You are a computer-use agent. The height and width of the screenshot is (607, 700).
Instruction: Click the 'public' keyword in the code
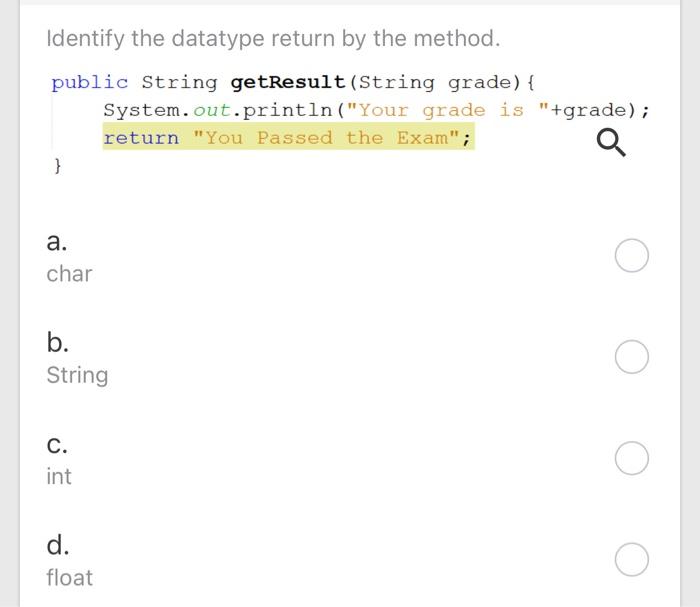pos(90,83)
